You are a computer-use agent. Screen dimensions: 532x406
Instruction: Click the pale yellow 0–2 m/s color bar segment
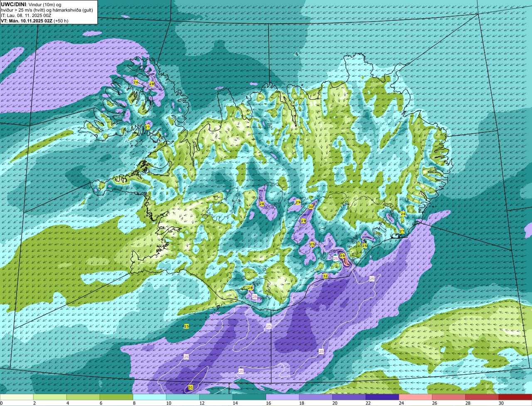point(17,397)
